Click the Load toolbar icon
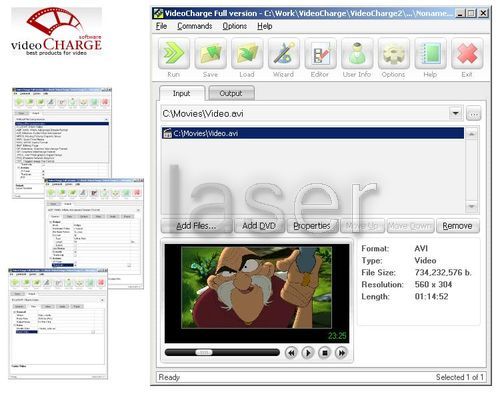Image resolution: width=500 pixels, height=400 pixels. point(247,53)
